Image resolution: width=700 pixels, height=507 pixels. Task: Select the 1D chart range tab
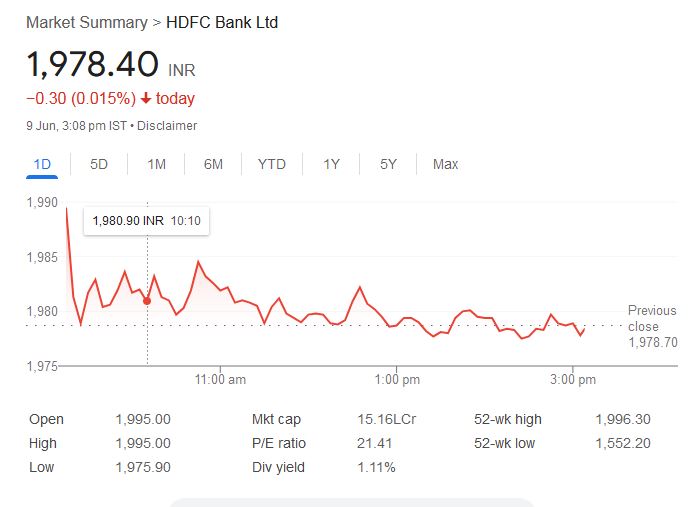pos(42,164)
